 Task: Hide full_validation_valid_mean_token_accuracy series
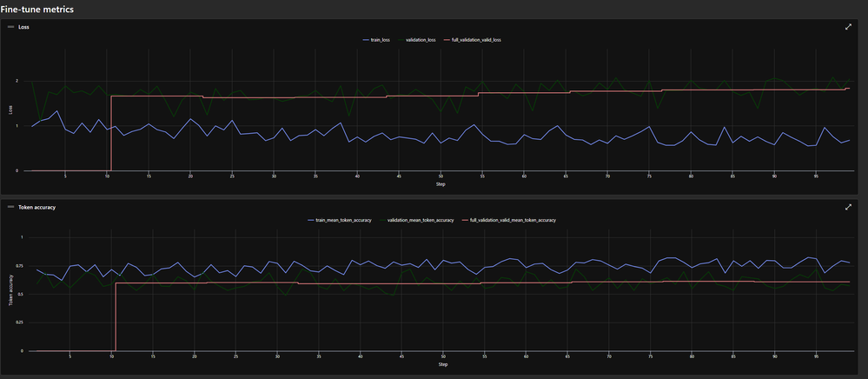tap(509, 220)
